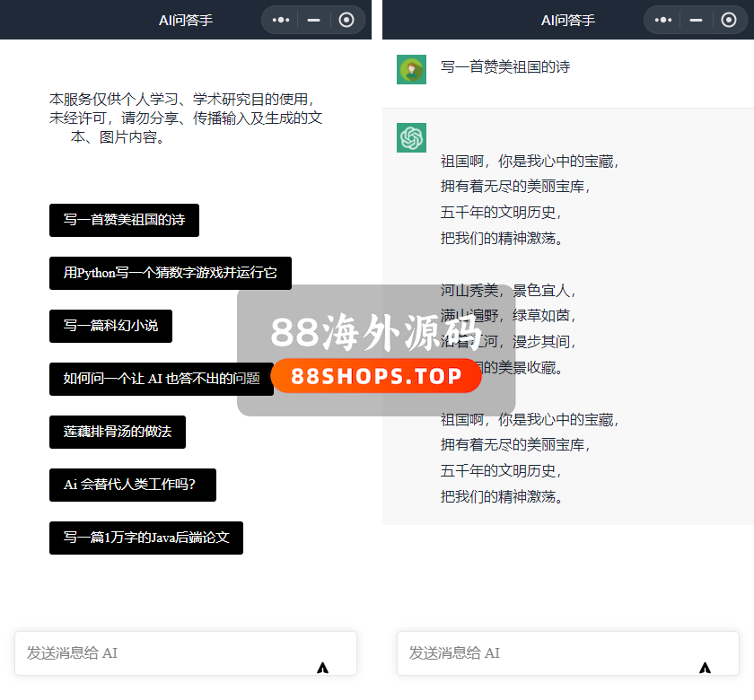Select the '写一首赞美祖国的诗' suggestion button
The height and width of the screenshot is (700, 754).
pos(124,220)
